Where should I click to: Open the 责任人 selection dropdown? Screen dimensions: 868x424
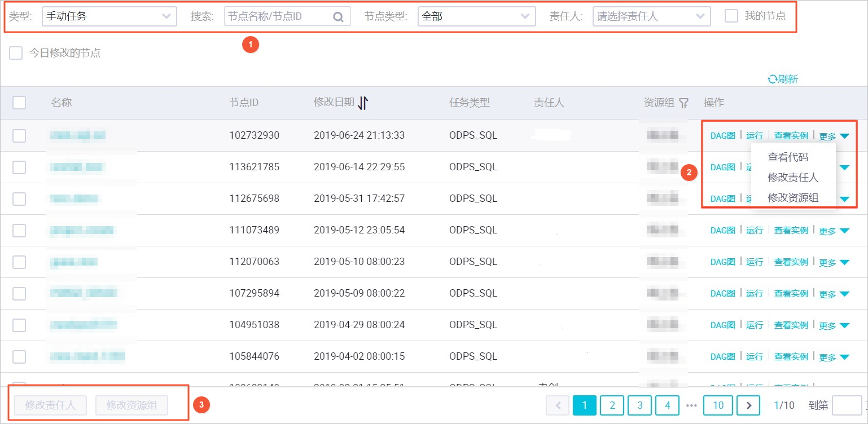(652, 16)
